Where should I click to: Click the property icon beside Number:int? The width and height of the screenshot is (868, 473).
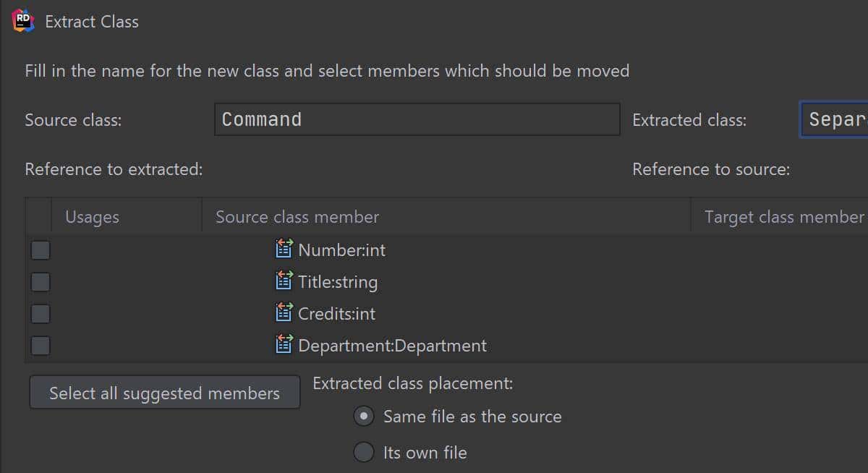click(x=284, y=250)
